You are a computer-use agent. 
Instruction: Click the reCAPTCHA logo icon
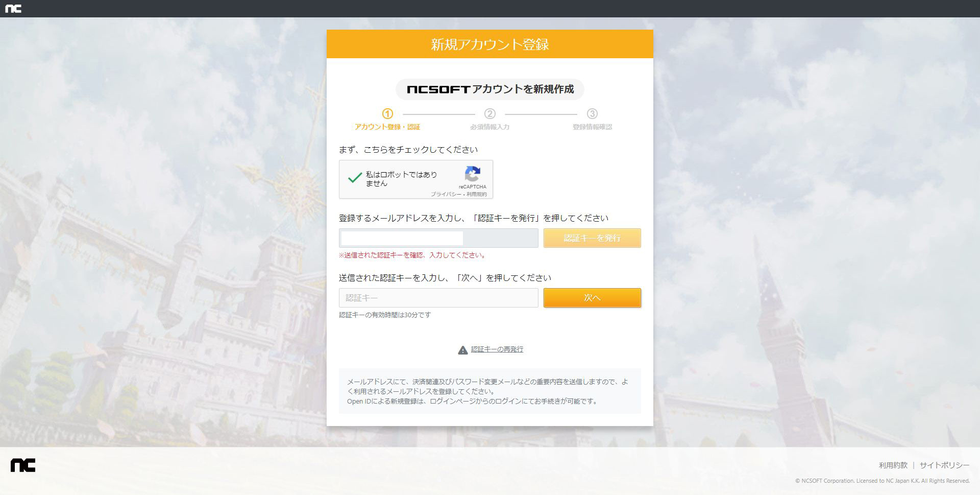tap(473, 174)
